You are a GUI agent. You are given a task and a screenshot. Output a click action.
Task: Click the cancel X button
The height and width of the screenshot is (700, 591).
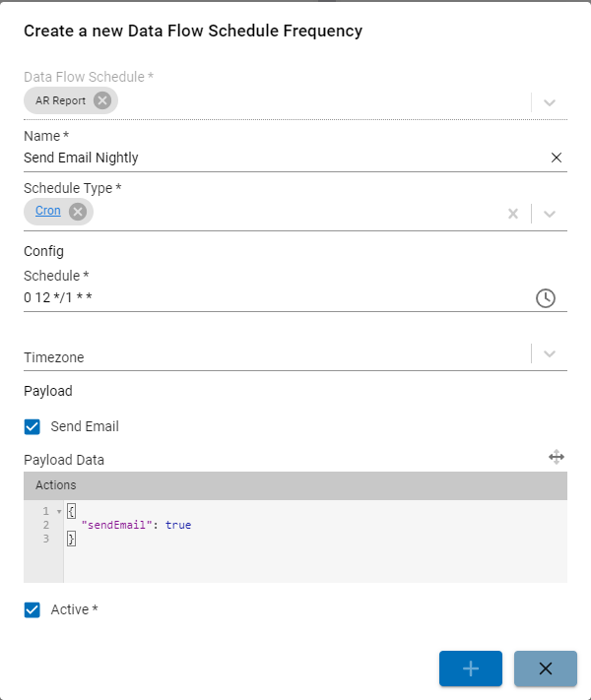546,668
